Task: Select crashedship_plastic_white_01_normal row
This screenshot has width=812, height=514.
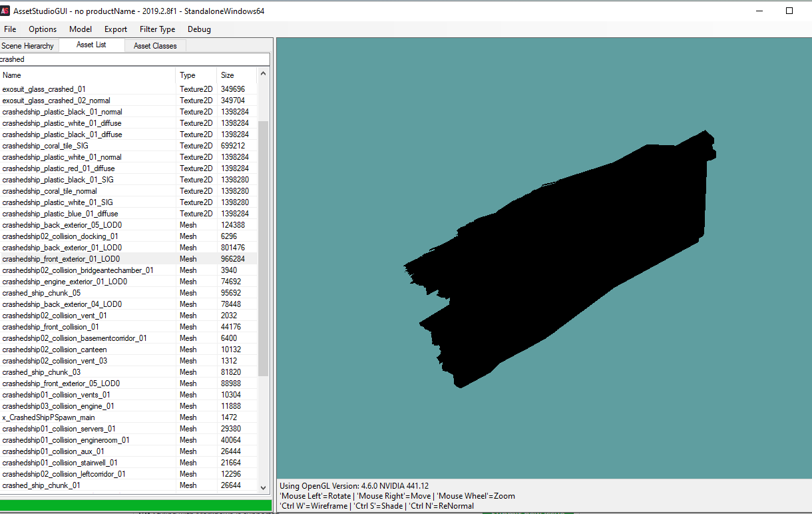Action: pyautogui.click(x=128, y=157)
